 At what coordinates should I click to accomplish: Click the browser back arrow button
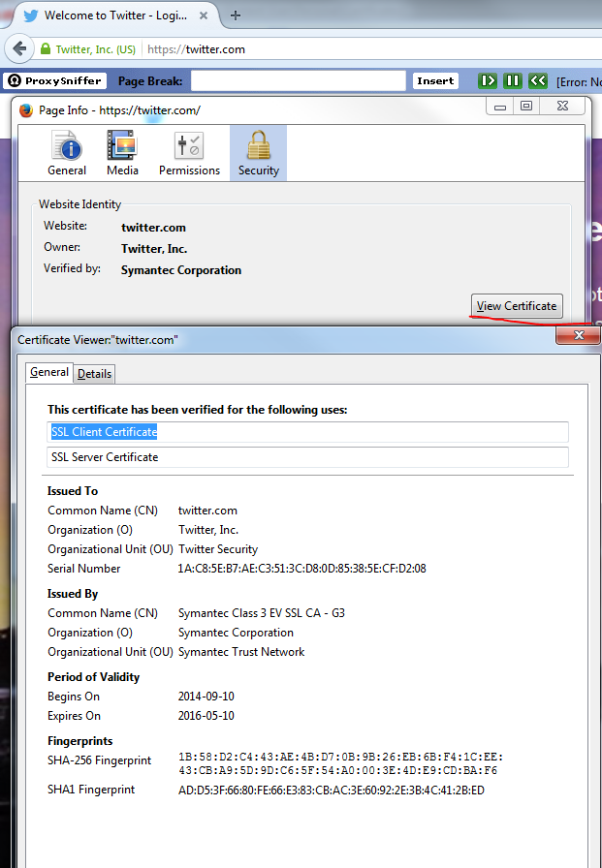[19, 49]
